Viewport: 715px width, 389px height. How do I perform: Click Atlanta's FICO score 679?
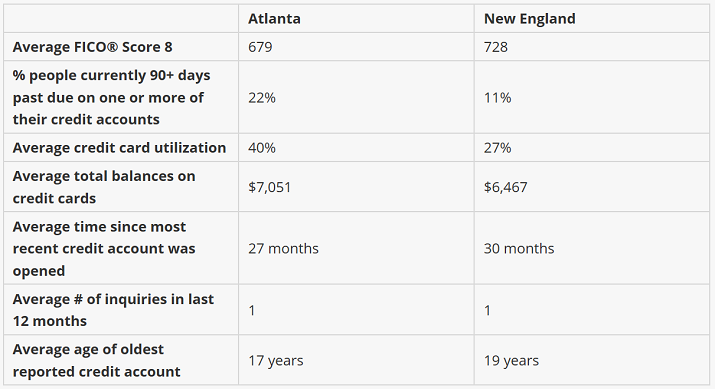coord(260,47)
